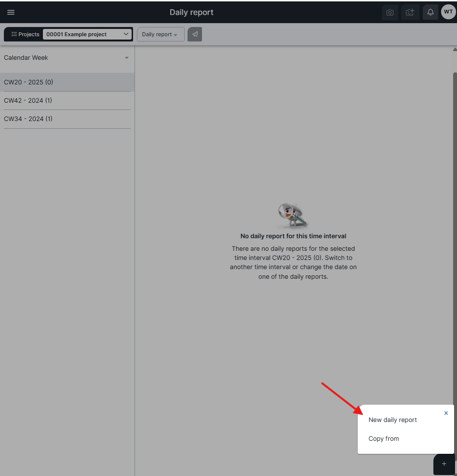Image resolution: width=457 pixels, height=476 pixels.
Task: Select CW42 - 2024 (1) week
Action: [x=67, y=100]
